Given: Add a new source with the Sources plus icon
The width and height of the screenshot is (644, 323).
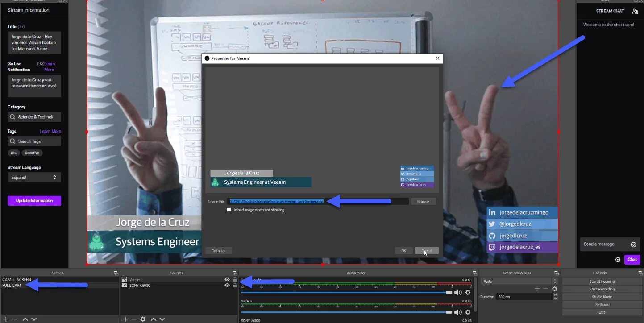Looking at the screenshot, I should pyautogui.click(x=125, y=319).
